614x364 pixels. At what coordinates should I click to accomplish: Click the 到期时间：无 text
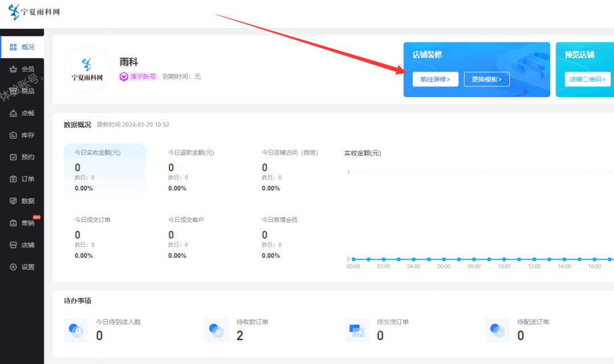[x=182, y=77]
